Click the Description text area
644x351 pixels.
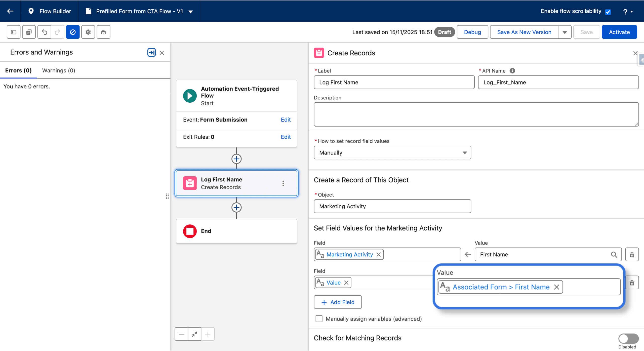point(476,114)
